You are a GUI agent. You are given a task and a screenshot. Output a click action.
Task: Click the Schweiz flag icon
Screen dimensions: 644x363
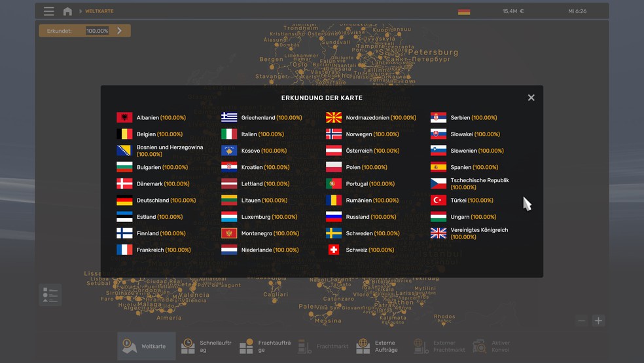(334, 250)
